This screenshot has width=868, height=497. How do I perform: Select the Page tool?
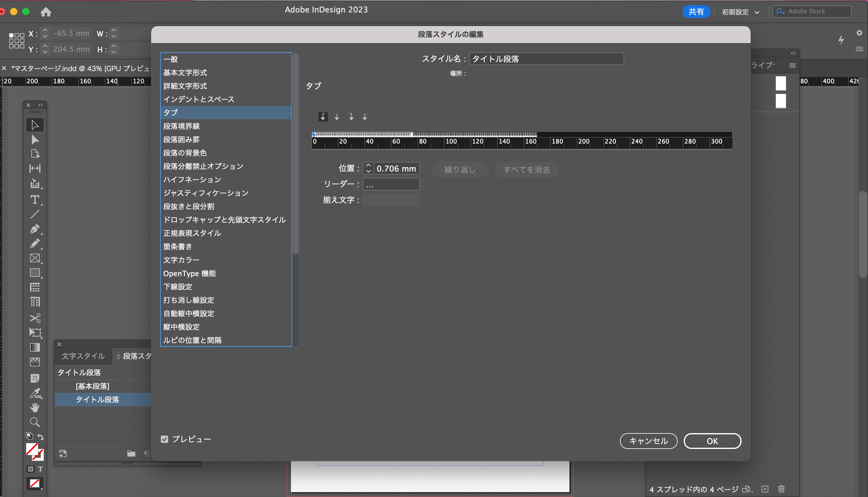coord(35,154)
